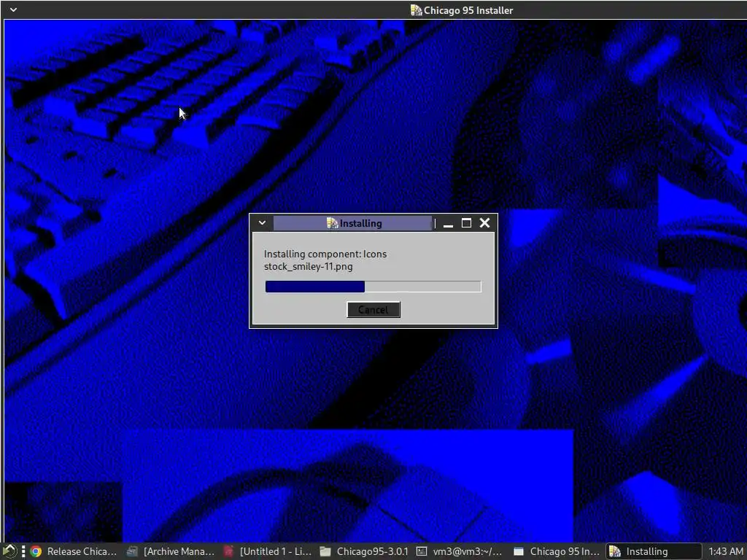The image size is (747, 560).
Task: Switch to vm3@vm3 terminal taskbar item
Action: tap(460, 551)
